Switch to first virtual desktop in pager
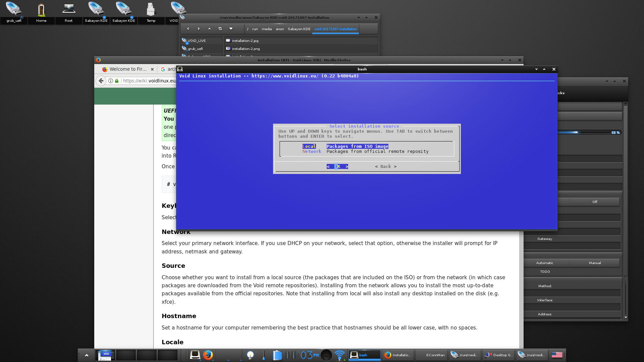 105,355
